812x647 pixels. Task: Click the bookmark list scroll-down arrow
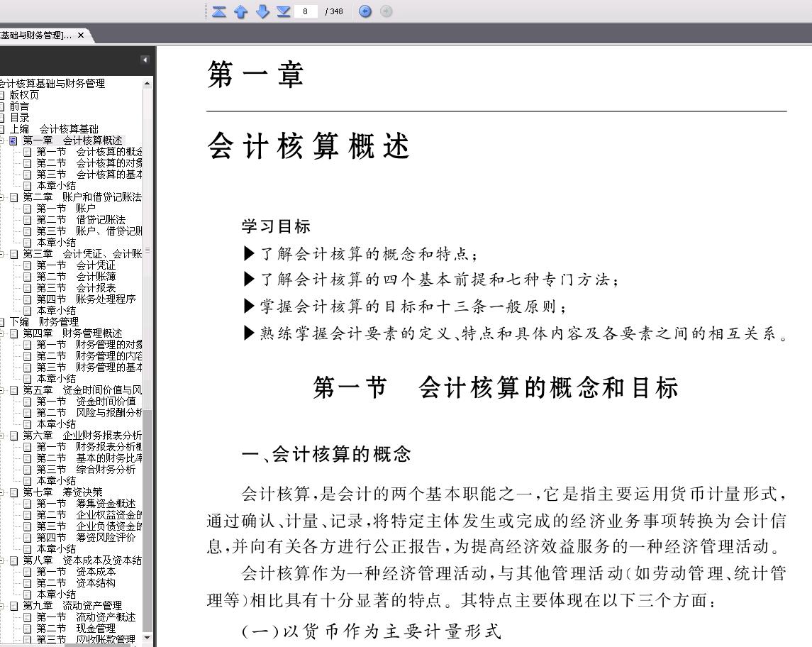coord(148,638)
